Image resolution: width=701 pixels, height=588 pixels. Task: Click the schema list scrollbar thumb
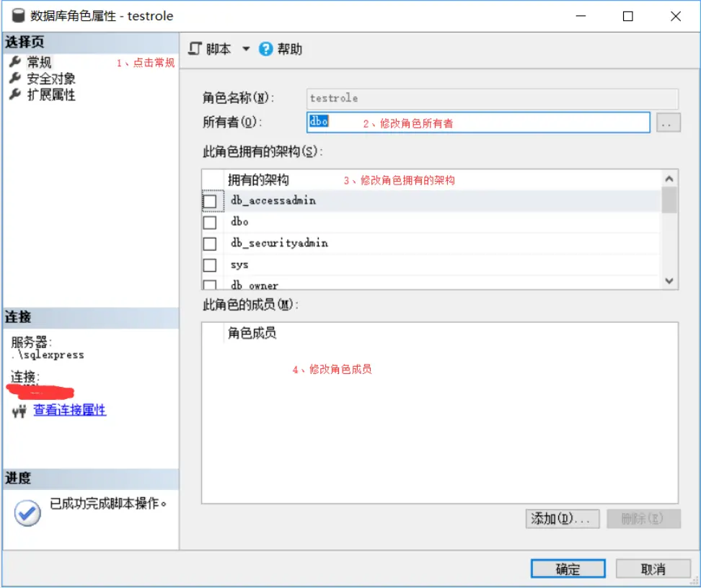tap(669, 200)
